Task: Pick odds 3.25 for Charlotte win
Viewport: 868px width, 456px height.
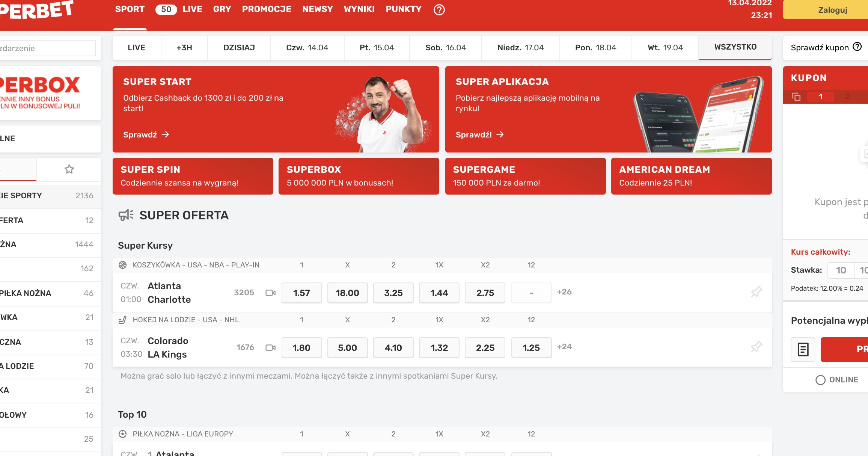Action: coord(393,293)
